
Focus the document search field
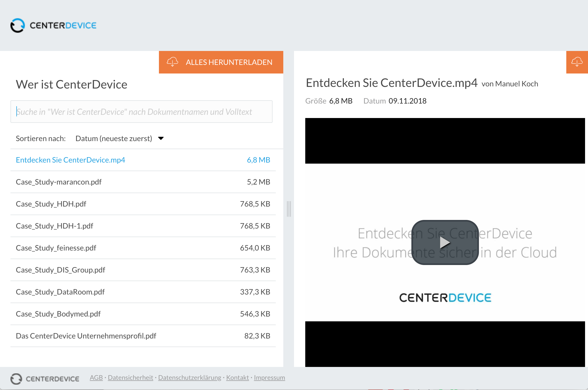tap(142, 112)
